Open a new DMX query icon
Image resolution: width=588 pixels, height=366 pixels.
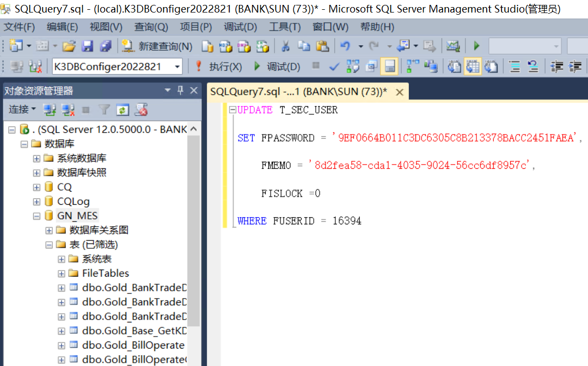coord(244,46)
